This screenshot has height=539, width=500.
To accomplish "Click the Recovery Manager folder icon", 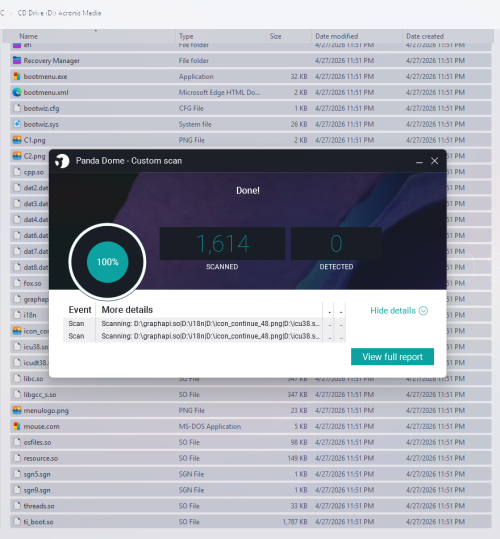I will 17,60.
